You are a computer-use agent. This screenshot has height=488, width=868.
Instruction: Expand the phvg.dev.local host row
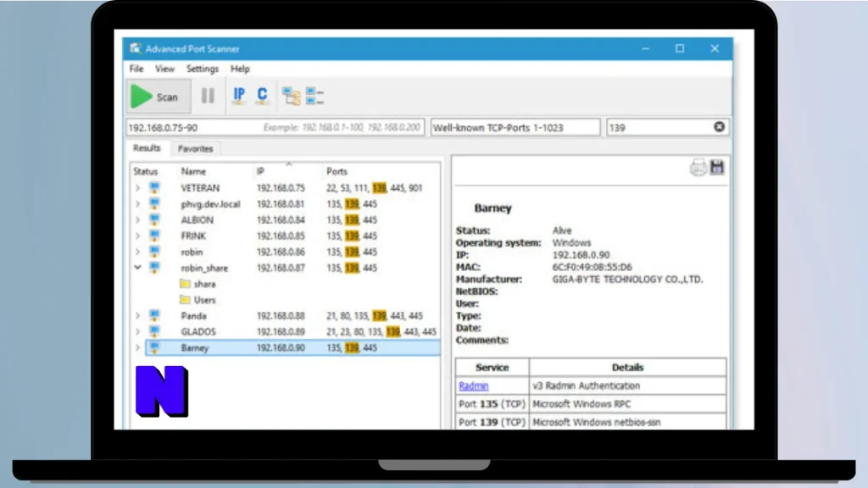point(137,204)
